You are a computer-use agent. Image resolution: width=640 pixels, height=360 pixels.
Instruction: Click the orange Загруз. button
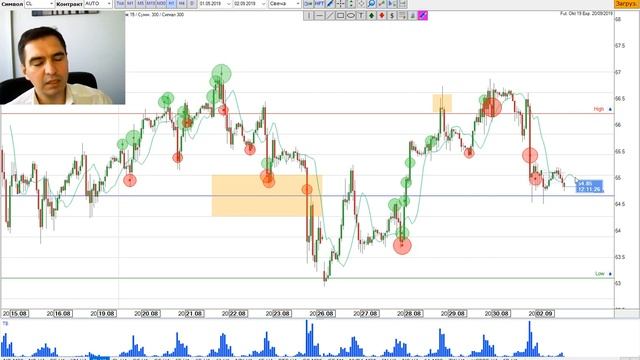coord(627,4)
